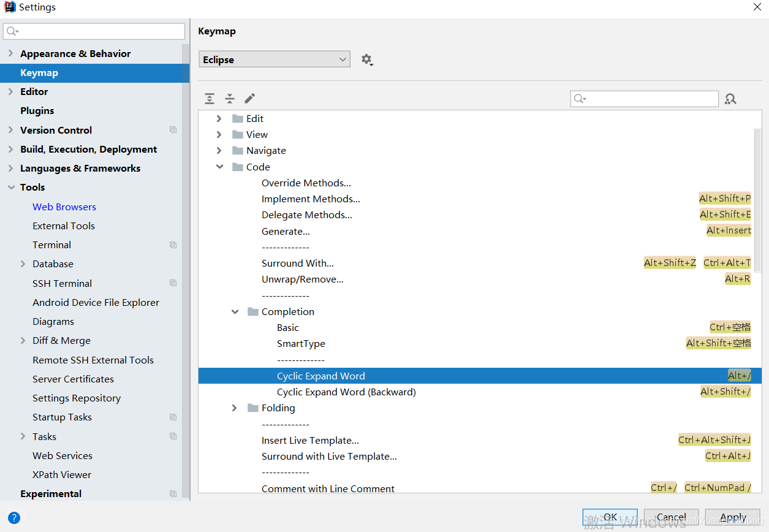The width and height of the screenshot is (769, 532).
Task: Click the Cancel button
Action: [671, 517]
